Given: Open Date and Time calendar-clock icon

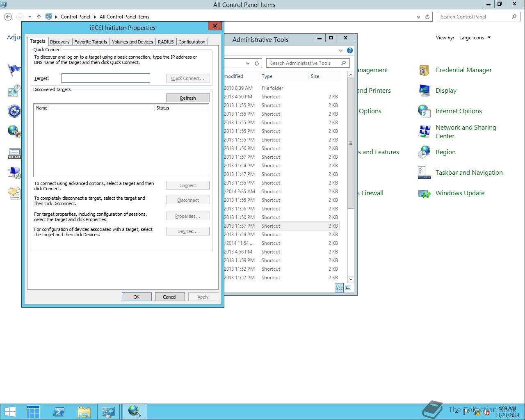Looking at the screenshot, I should pyautogui.click(x=14, y=91).
